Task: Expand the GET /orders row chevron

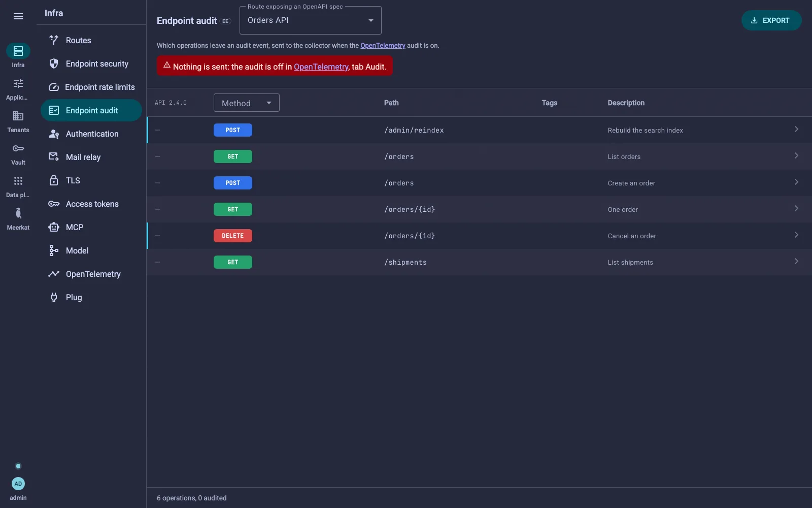Action: [796, 156]
